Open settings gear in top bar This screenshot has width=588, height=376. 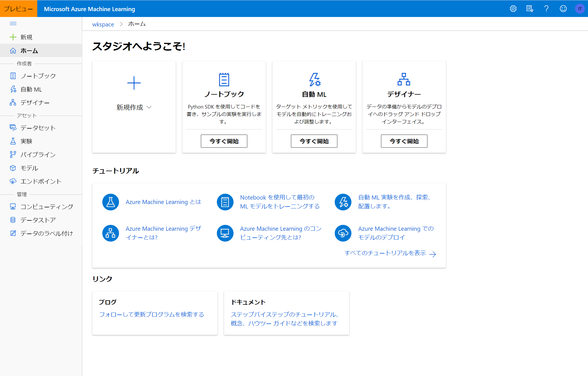pos(513,9)
